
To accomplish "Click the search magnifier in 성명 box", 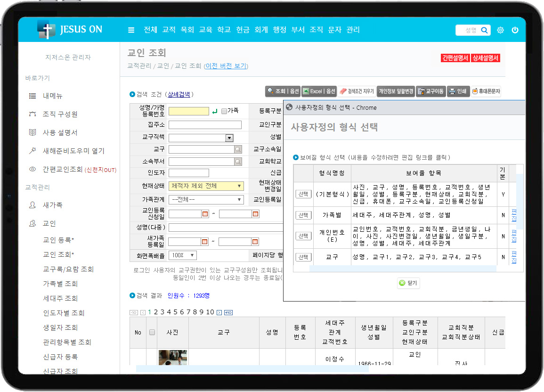I will click(x=484, y=30).
